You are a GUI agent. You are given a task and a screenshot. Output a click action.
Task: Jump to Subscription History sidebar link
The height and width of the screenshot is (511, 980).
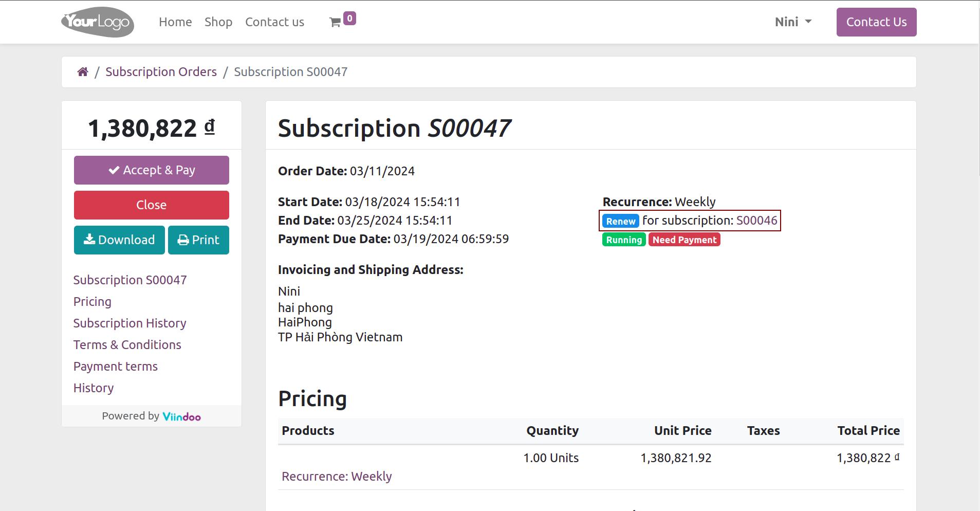click(x=130, y=323)
